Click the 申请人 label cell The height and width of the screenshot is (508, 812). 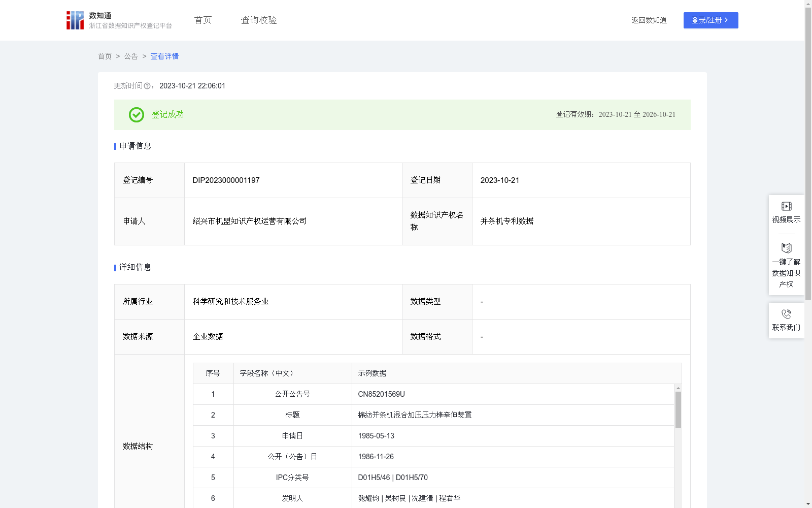coord(150,221)
